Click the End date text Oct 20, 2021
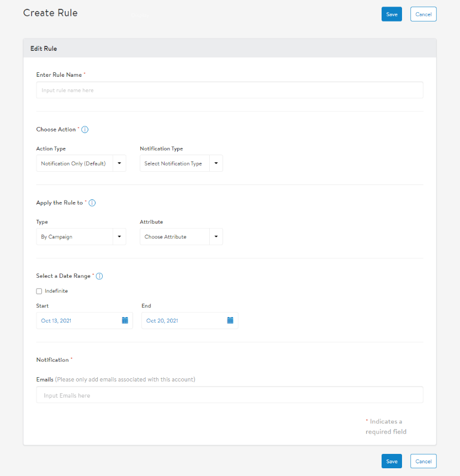Screen dimensions: 460x476 [x=162, y=321]
